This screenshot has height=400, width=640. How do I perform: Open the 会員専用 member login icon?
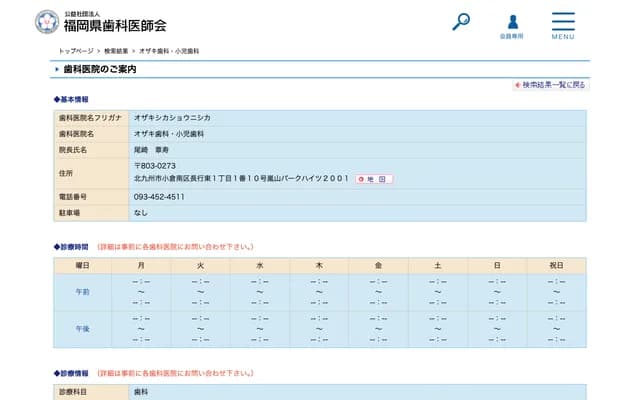[x=512, y=25]
